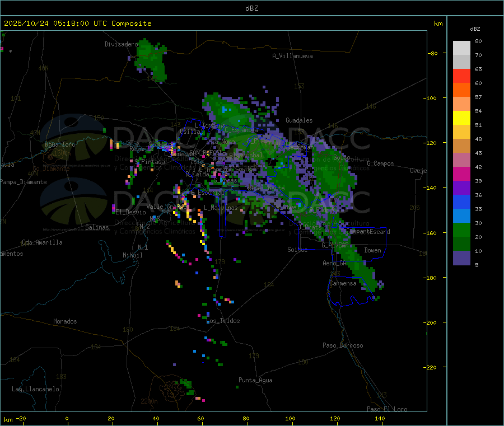
Task: Click the yellow 51 dBZ legend swatch
Action: click(x=461, y=118)
